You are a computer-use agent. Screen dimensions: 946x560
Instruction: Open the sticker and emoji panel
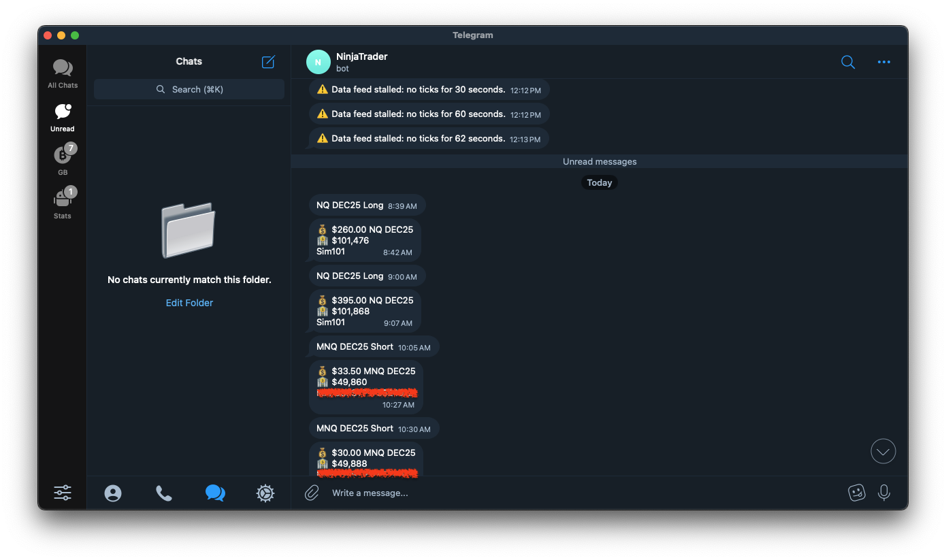[857, 493]
